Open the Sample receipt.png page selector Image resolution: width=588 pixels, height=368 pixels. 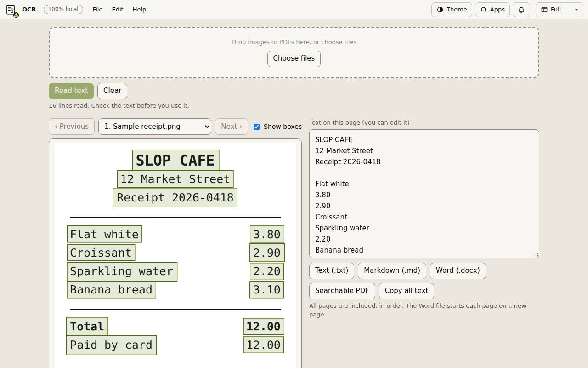(x=155, y=126)
